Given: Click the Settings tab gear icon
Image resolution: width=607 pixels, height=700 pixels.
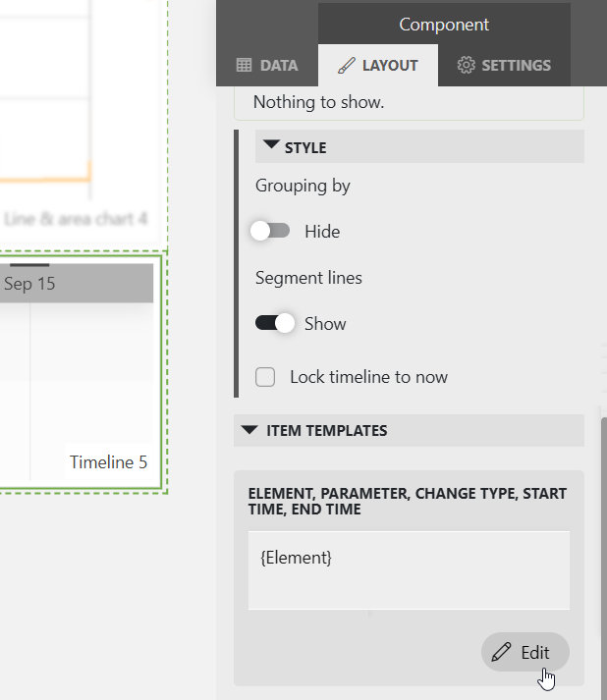Looking at the screenshot, I should pos(467,66).
